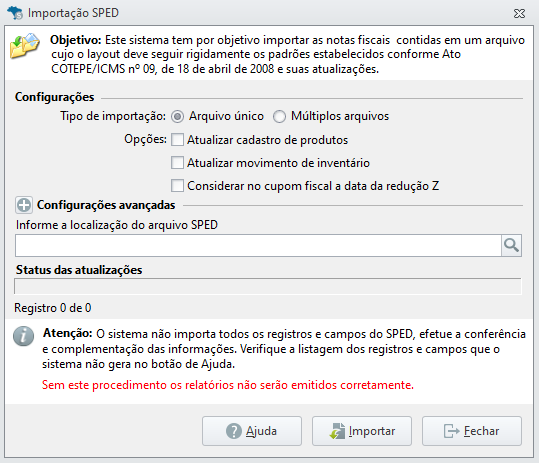This screenshot has width=539, height=464.
Task: Click the blue info icon near Atenção
Action: [23, 336]
